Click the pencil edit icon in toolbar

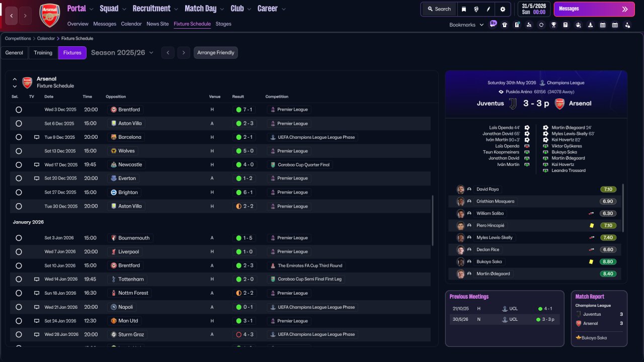[489, 9]
